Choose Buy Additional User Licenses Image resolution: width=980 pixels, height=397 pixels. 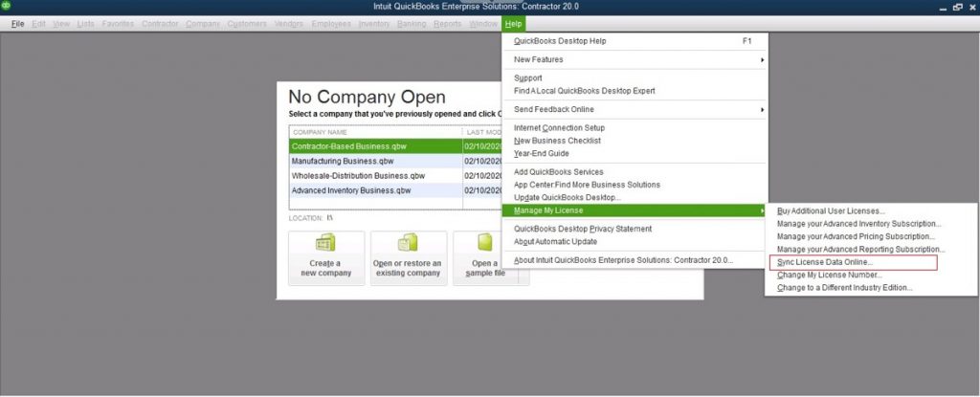pos(871,211)
